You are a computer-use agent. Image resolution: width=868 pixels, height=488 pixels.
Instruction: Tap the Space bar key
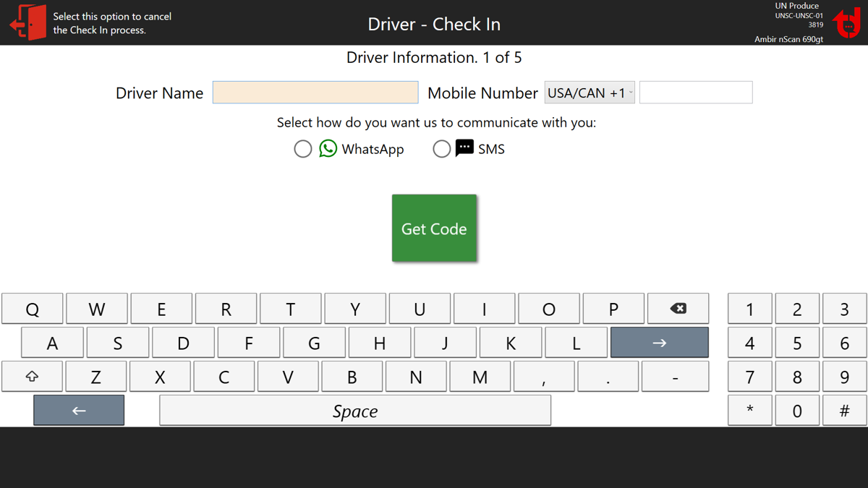pos(355,411)
